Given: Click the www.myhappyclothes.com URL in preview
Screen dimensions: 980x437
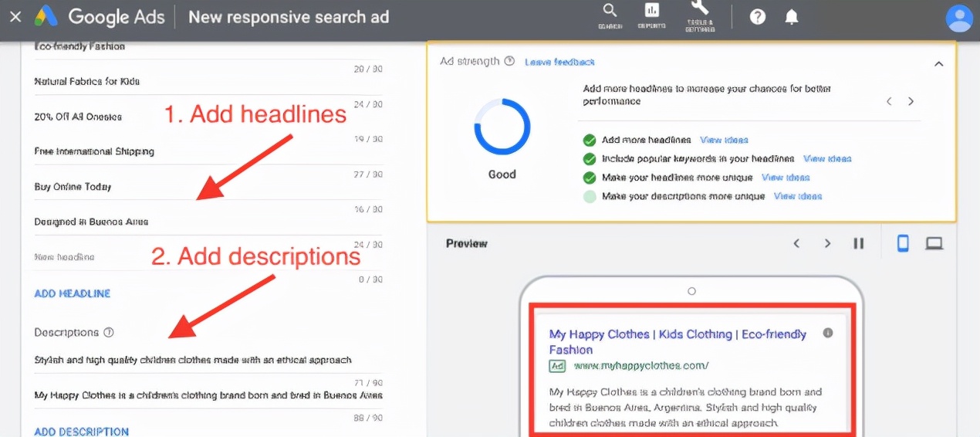Looking at the screenshot, I should [641, 365].
